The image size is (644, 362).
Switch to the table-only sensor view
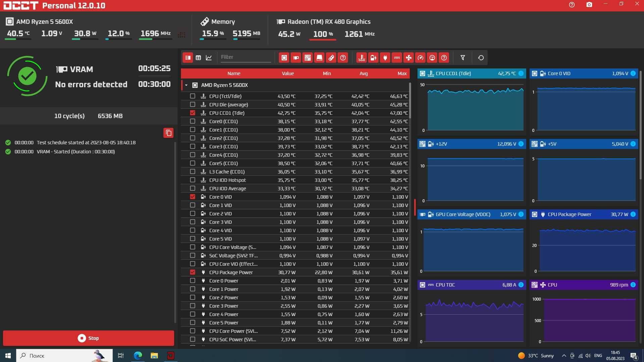[x=198, y=58]
